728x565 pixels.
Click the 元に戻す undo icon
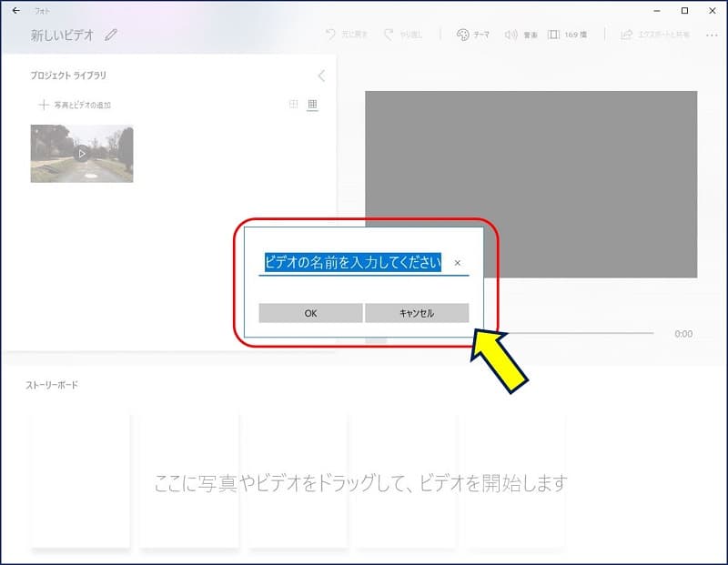331,35
